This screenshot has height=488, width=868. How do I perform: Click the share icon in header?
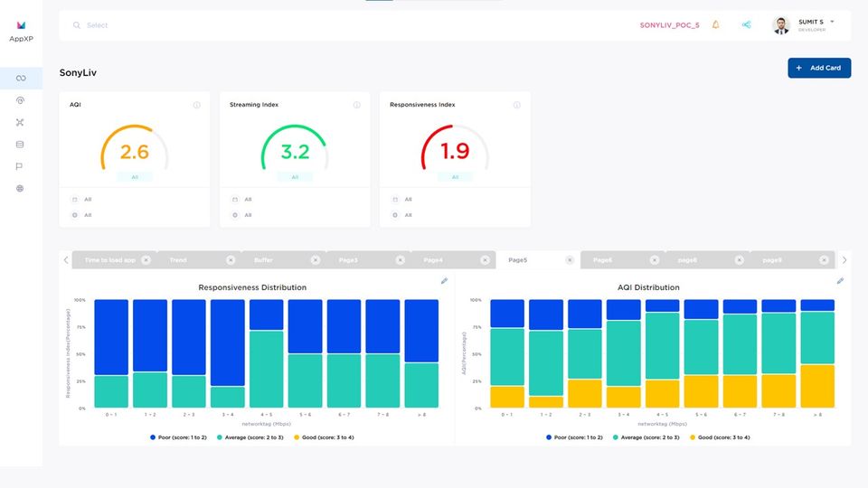click(x=746, y=25)
